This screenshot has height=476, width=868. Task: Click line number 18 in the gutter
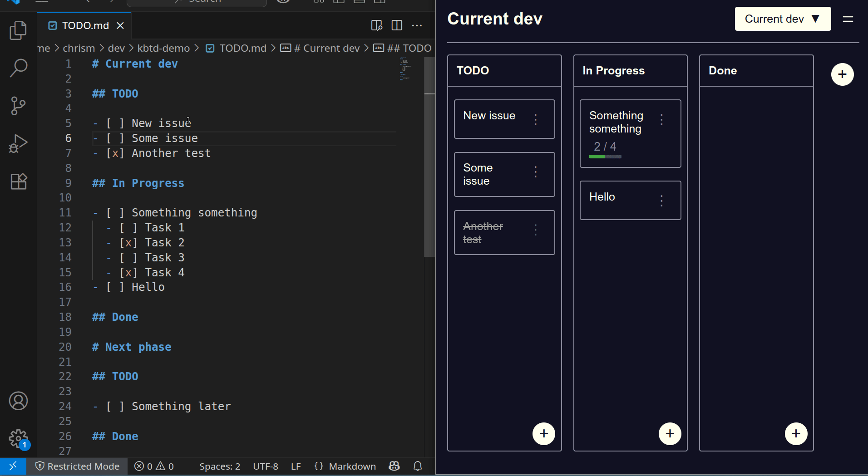(65, 317)
